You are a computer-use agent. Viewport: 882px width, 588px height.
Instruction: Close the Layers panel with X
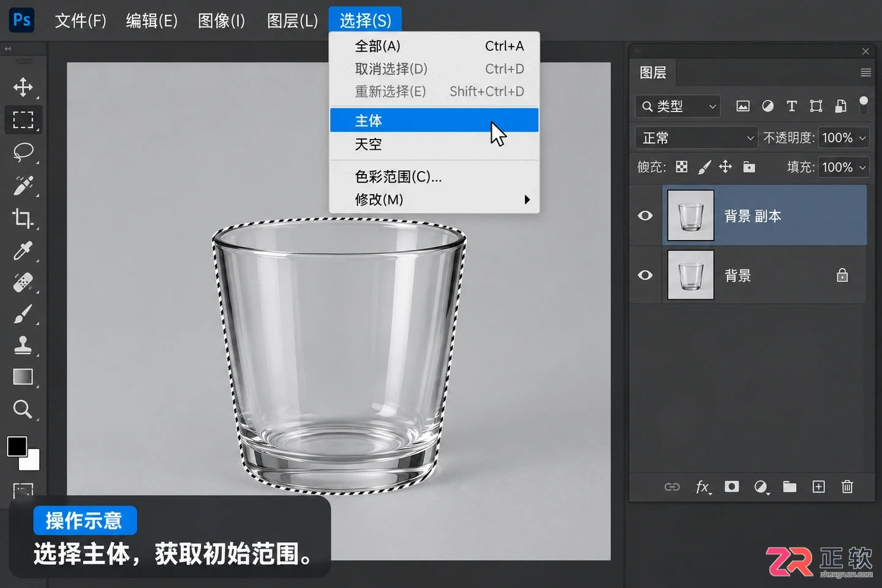pyautogui.click(x=865, y=51)
